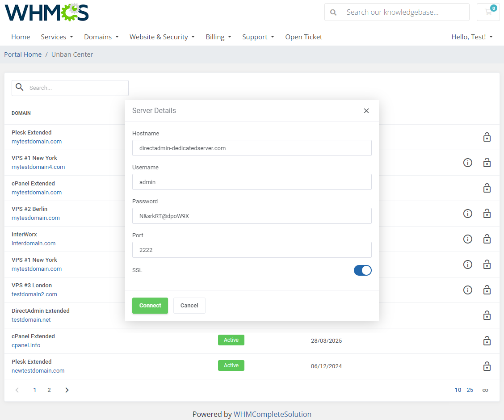This screenshot has width=504, height=420.
Task: Open the Hello, Test! account dropdown
Action: point(472,37)
